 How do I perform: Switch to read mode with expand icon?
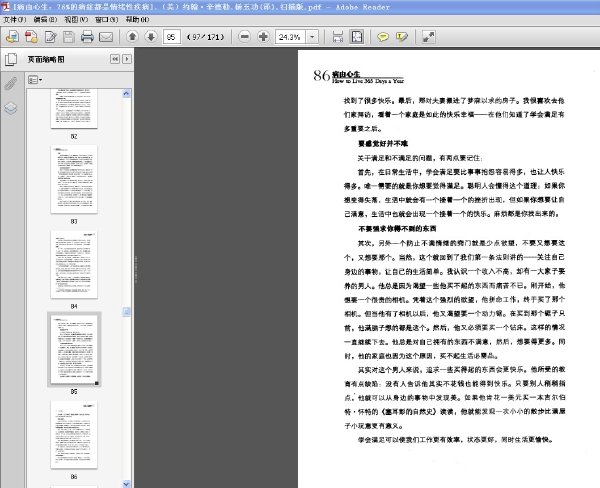point(429,37)
